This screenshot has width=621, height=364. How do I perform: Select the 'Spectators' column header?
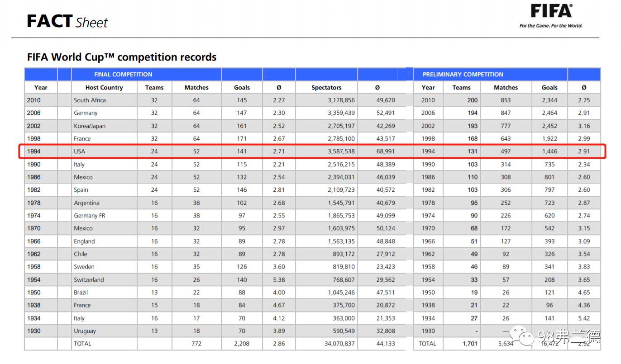coord(326,88)
